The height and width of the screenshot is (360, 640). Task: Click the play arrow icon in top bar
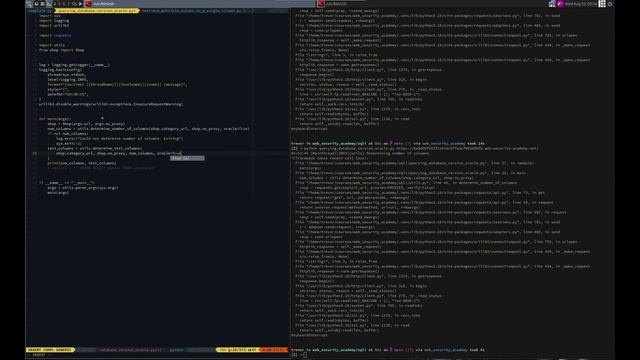click(80, 4)
